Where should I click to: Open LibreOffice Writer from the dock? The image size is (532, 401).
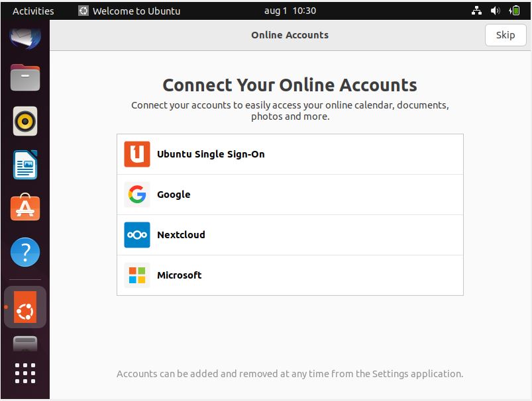tap(25, 165)
